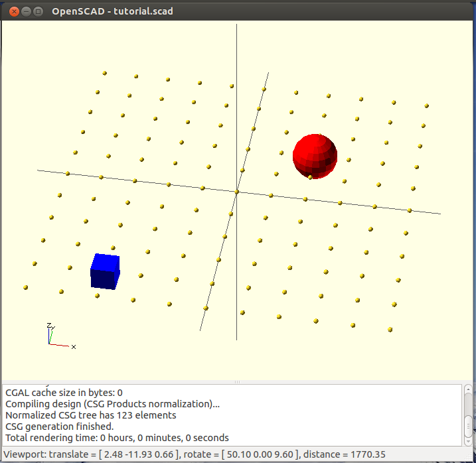476x463 pixels.
Task: Click the splitter handle above the console
Action: (x=237, y=382)
